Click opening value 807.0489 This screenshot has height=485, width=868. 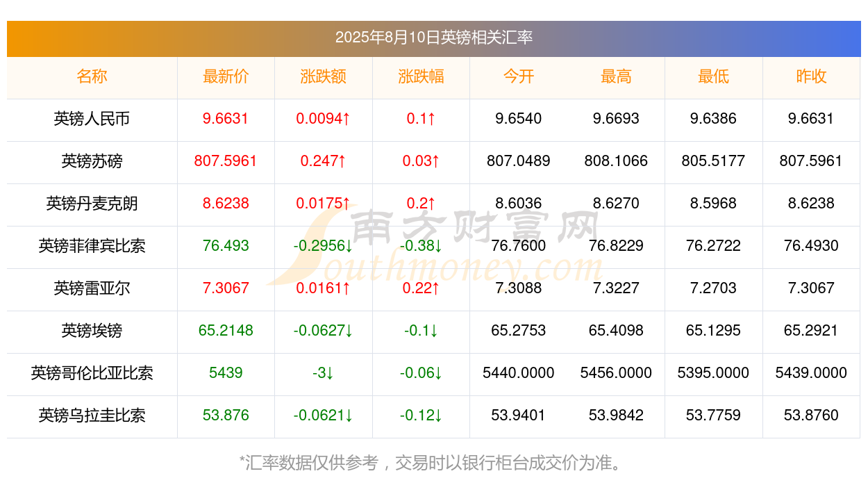tap(519, 161)
